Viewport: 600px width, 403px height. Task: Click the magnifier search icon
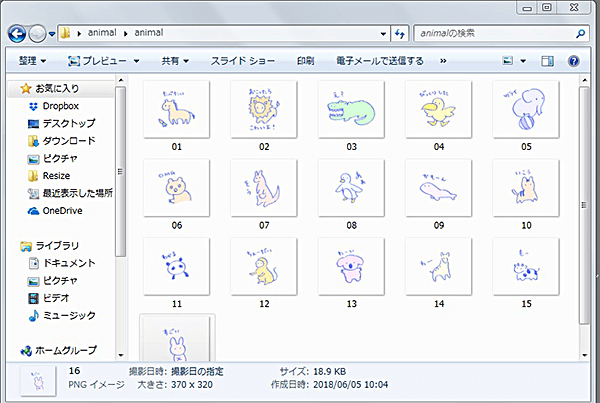coord(580,34)
